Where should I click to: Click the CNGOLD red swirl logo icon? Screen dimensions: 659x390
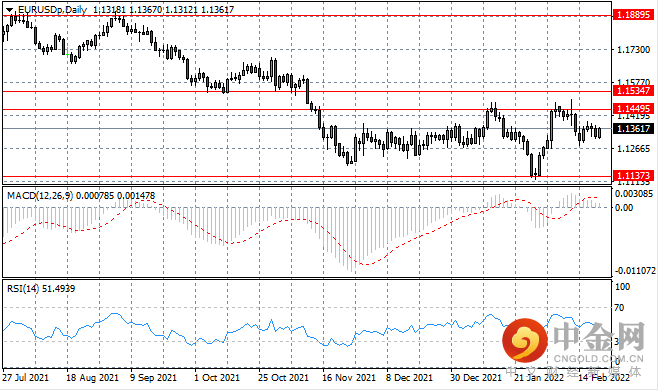[x=525, y=340]
